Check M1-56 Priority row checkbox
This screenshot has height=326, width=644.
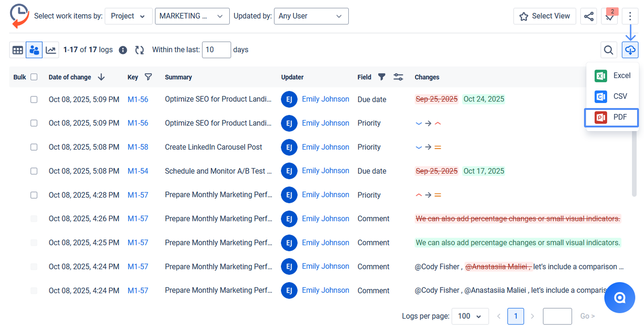[34, 123]
